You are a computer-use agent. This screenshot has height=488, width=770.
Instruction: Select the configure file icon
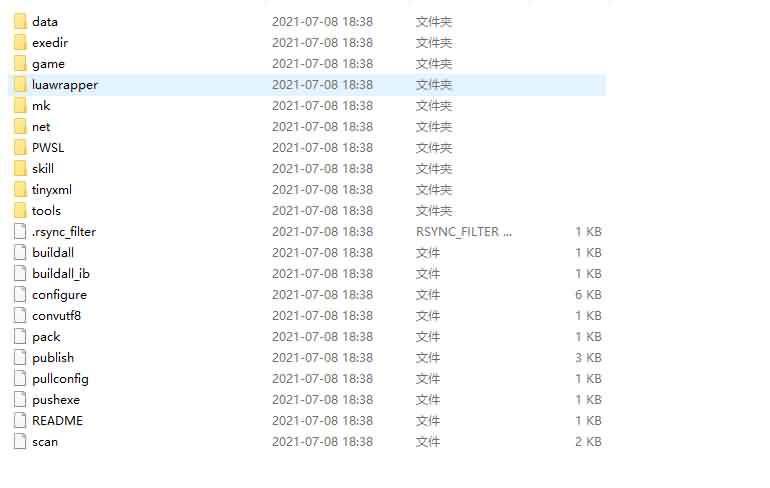[x=20, y=295]
